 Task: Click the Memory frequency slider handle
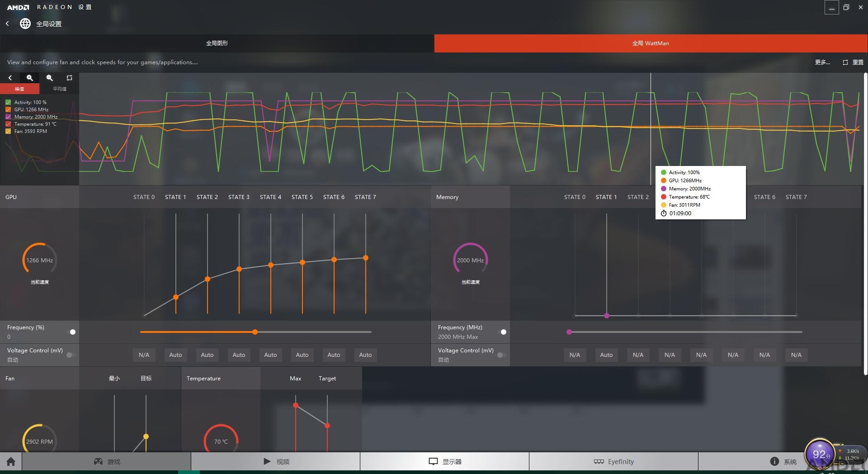[569, 332]
